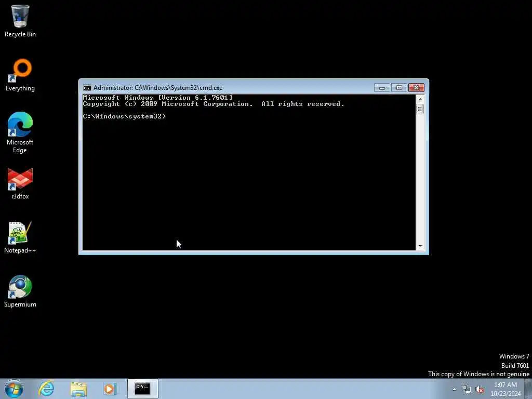Screen dimensions: 532x399
Task: Launch Internet Explorer from the taskbar
Action: (x=46, y=389)
